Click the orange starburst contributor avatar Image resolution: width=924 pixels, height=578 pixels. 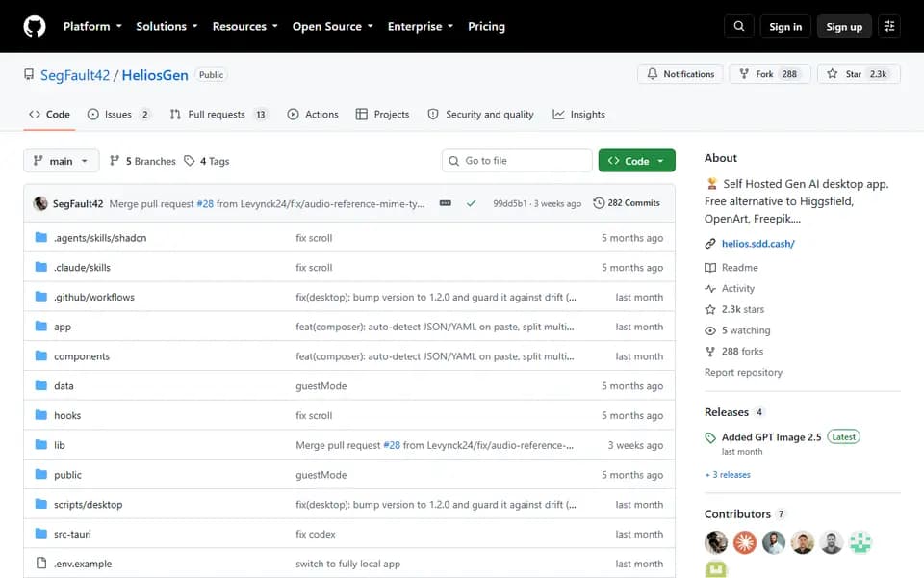[745, 542]
